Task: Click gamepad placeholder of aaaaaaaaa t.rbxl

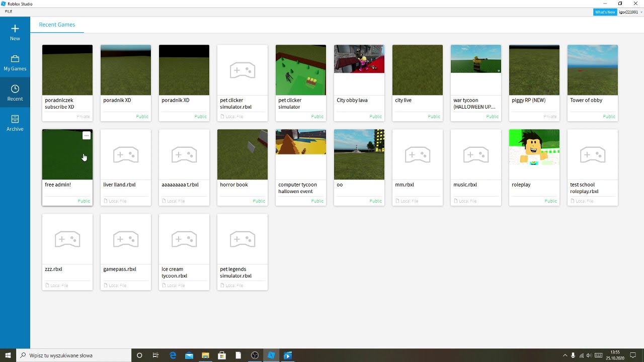Action: click(x=184, y=155)
